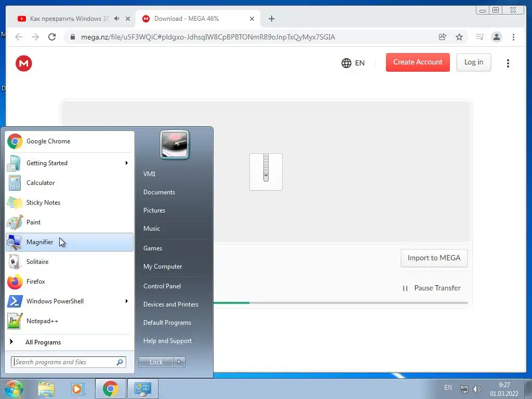Open volume control in system tray

477,389
